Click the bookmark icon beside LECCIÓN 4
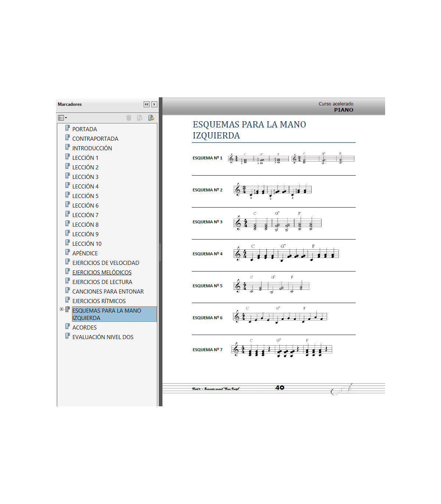441x504 pixels. (68, 186)
